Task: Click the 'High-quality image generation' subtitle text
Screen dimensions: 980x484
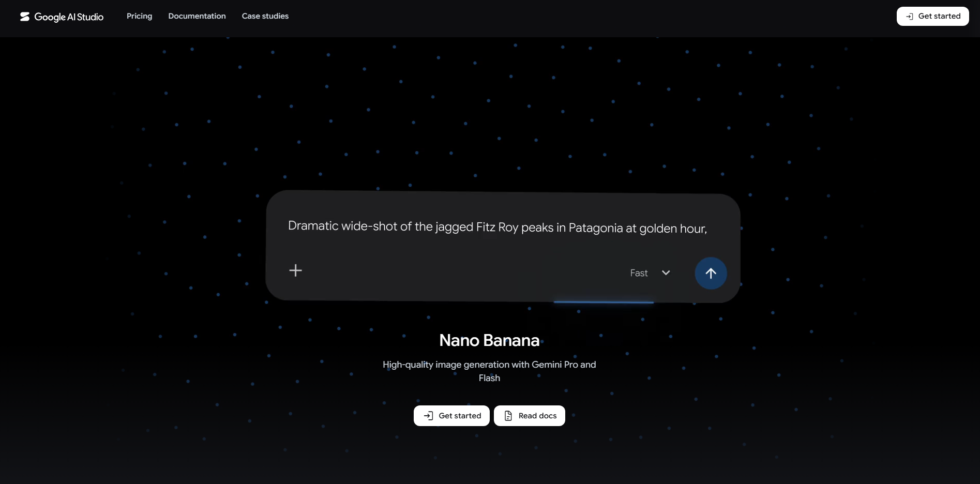Action: pyautogui.click(x=489, y=371)
